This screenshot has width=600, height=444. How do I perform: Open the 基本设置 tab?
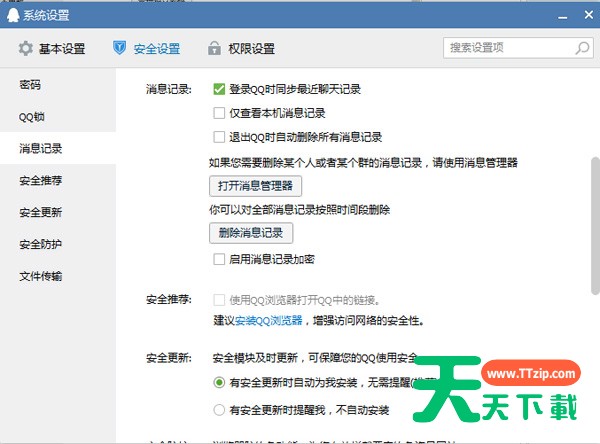point(52,49)
